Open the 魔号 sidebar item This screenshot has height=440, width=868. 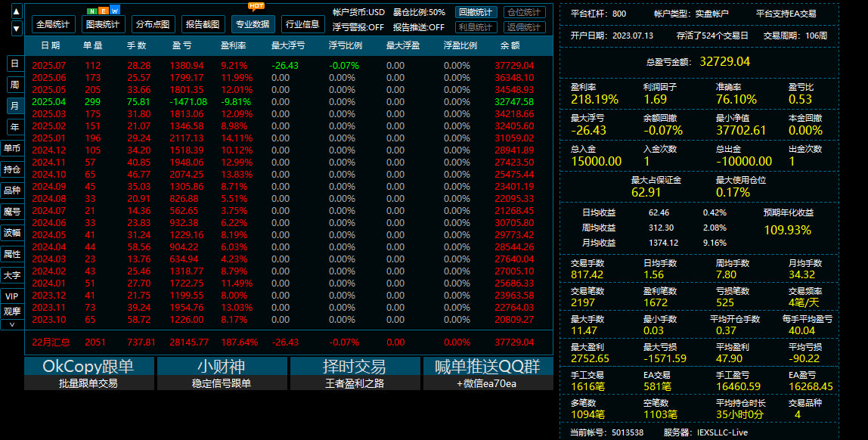12,212
